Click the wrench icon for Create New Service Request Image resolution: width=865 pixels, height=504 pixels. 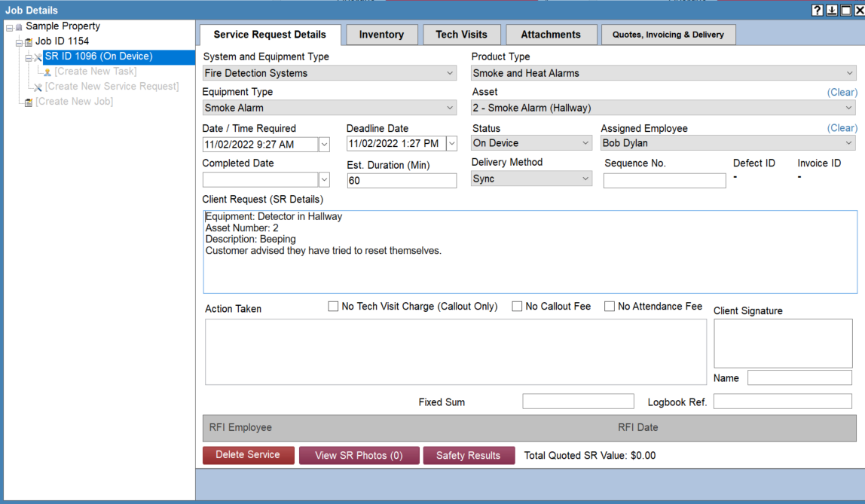click(38, 85)
